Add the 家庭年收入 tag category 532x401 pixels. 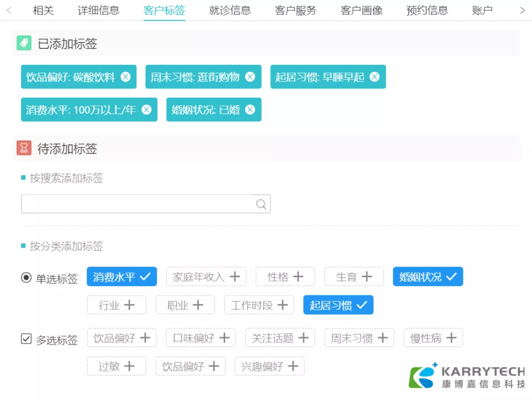click(x=206, y=277)
